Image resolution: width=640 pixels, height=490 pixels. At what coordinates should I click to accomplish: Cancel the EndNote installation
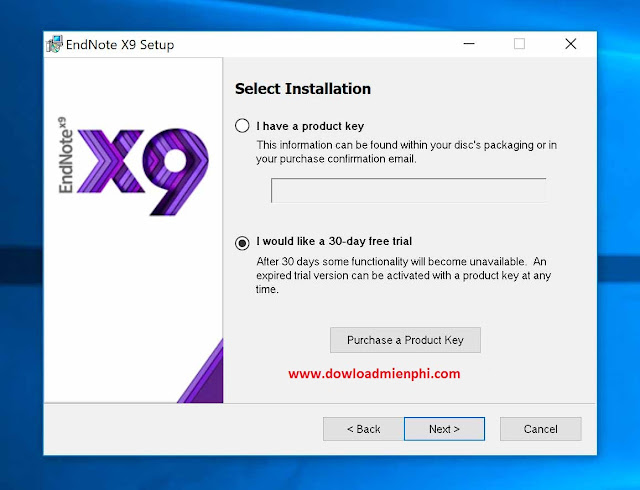(541, 429)
